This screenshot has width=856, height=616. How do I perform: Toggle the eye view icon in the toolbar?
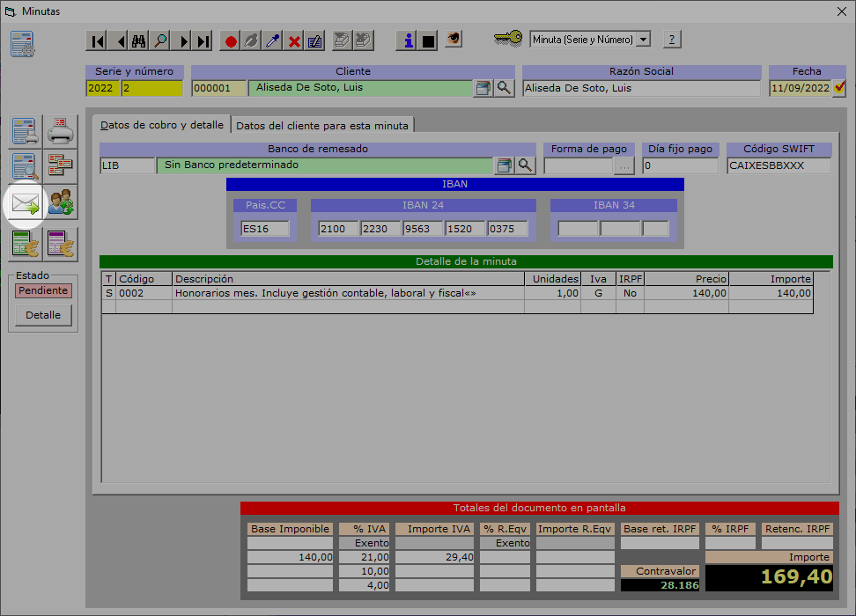[454, 40]
